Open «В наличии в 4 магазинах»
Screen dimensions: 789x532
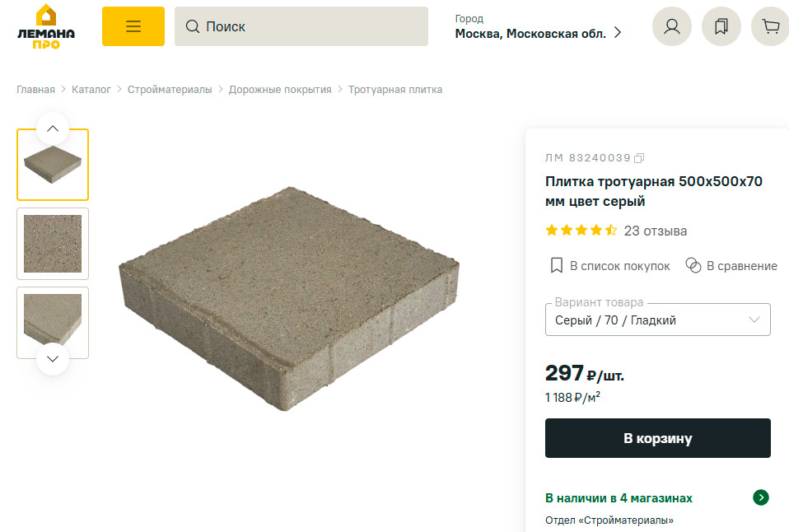(620, 497)
